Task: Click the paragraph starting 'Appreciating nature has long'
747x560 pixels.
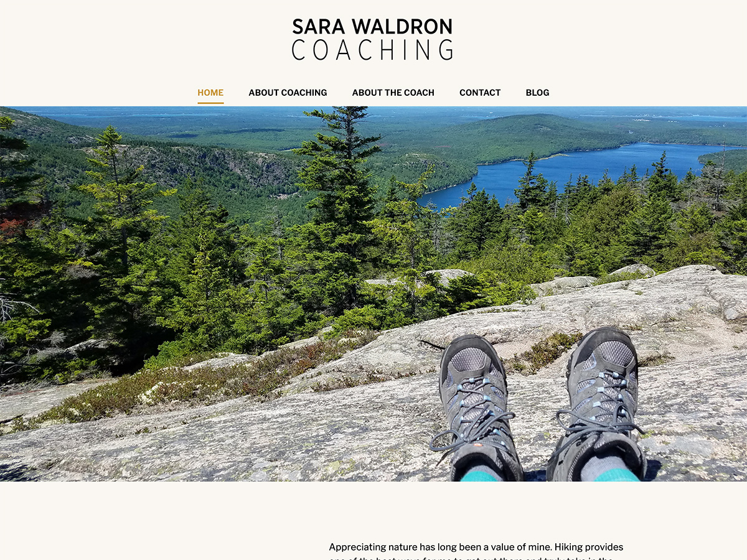Action: 476,553
